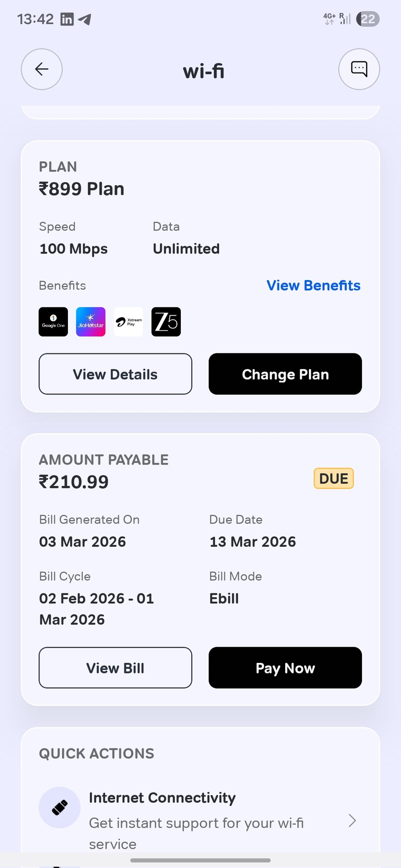Expand Internet Connectivity with chevron arrow

pos(352,821)
